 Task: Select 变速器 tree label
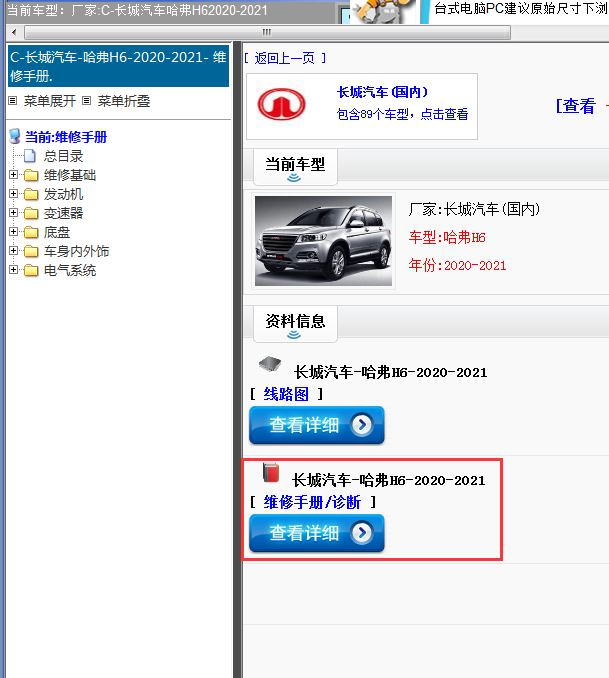[63, 213]
